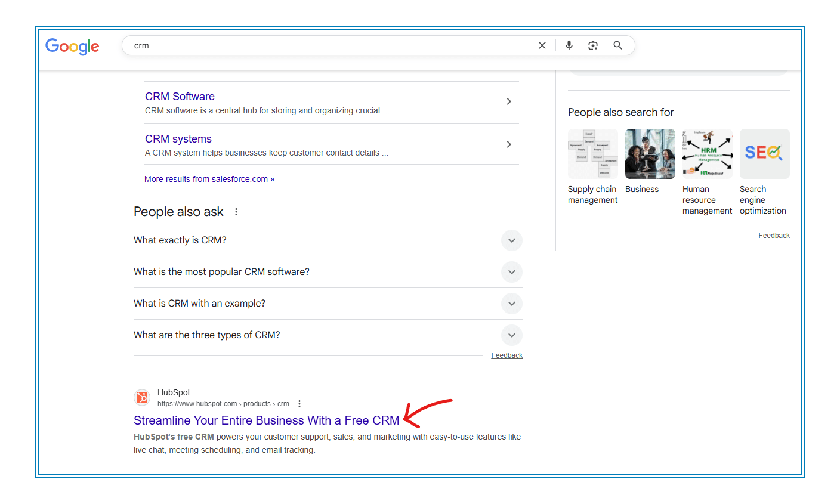Image resolution: width=840 pixels, height=504 pixels.
Task: Click Feedback under People also search for
Action: [x=774, y=236]
